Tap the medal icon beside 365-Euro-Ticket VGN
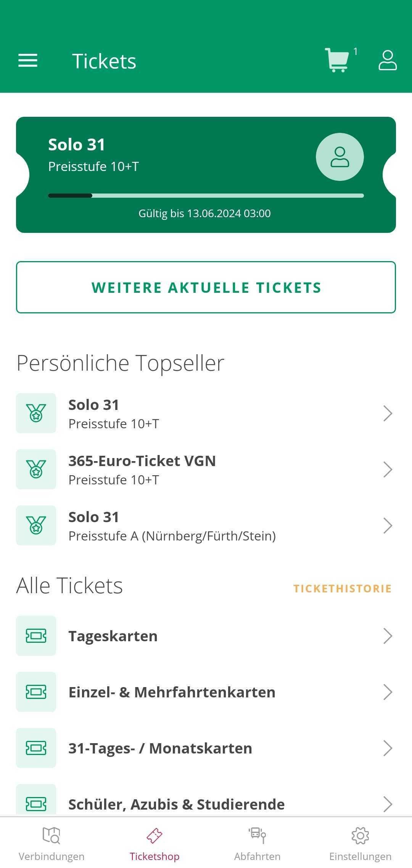412x868 pixels. click(36, 469)
